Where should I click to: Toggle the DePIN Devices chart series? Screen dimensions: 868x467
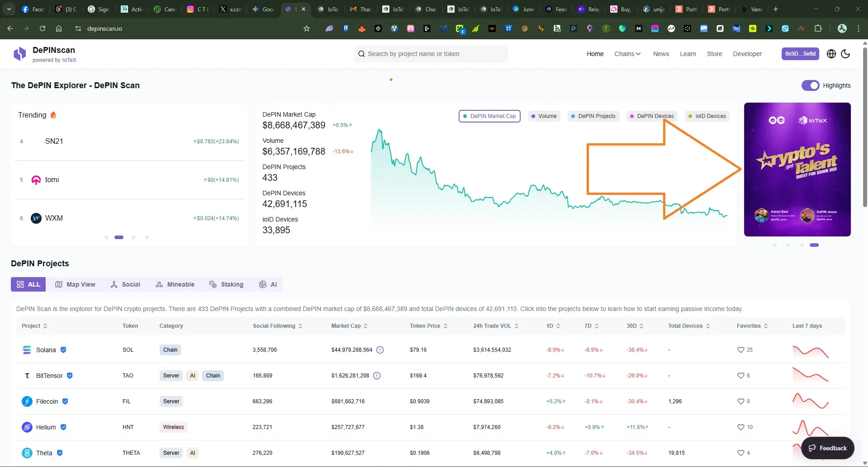click(x=652, y=116)
